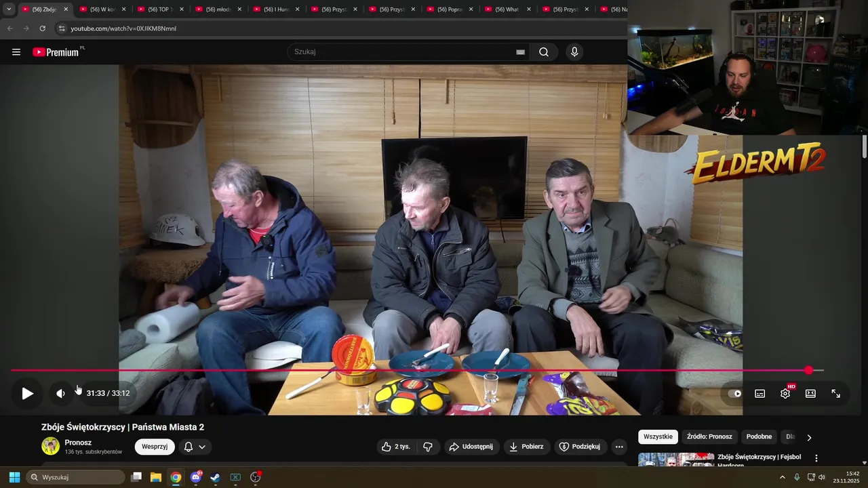
Task: Seek using the red video progress bar
Action: coord(417,370)
